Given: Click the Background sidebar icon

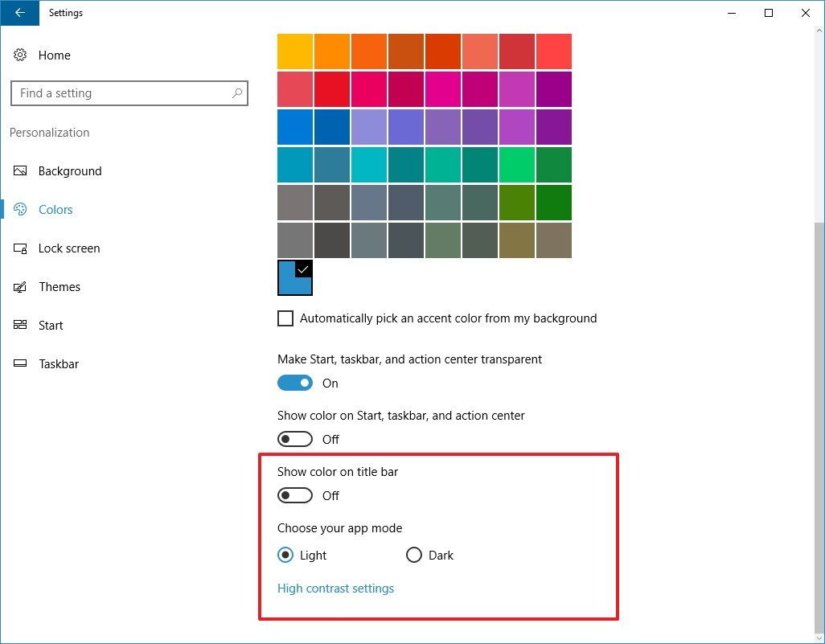Looking at the screenshot, I should tap(20, 170).
